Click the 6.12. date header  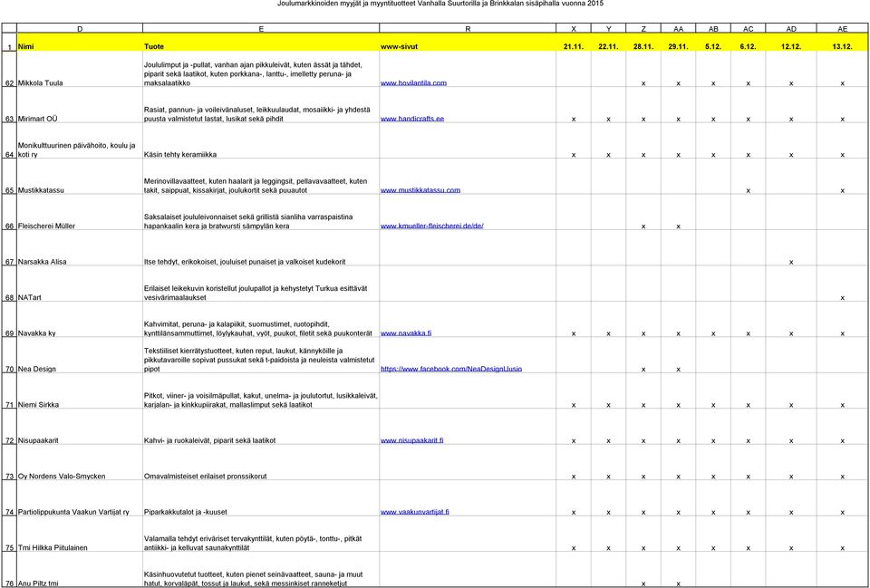749,46
